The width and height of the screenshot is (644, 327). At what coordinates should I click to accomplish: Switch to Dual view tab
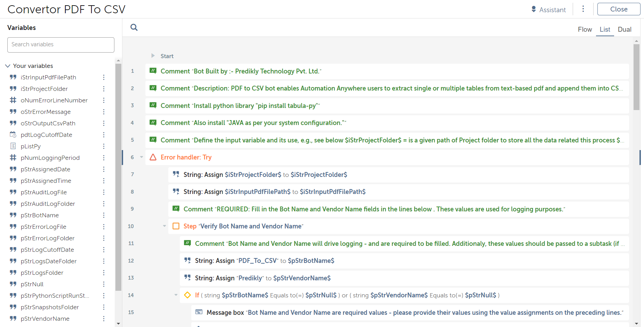tap(624, 30)
